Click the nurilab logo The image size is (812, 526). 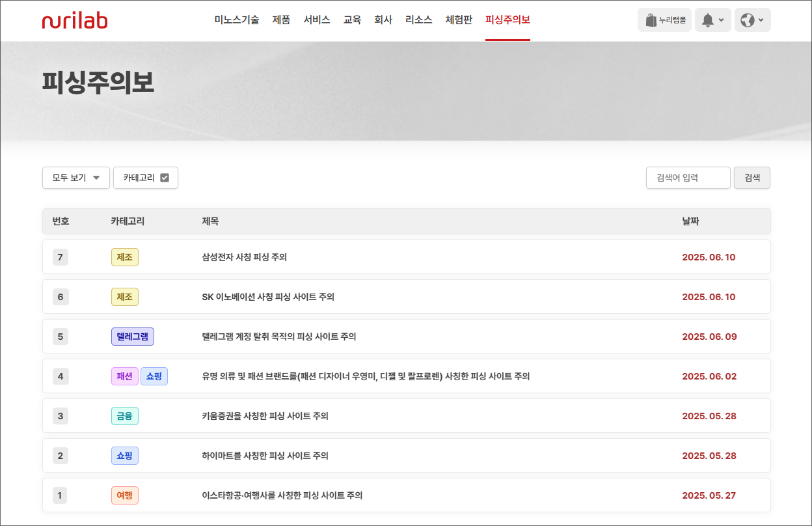pos(75,20)
